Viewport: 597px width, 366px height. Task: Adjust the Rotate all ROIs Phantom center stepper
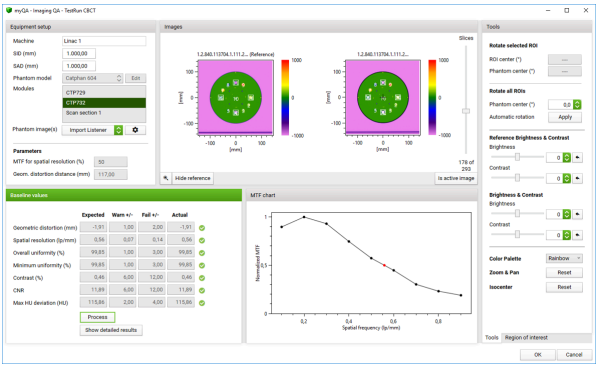577,104
